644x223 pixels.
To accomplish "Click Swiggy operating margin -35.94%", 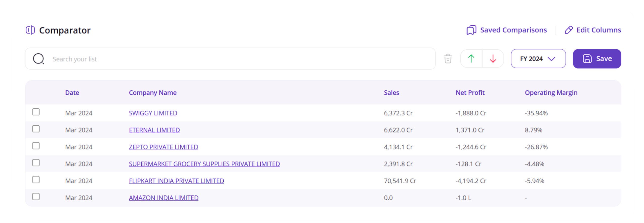I will pyautogui.click(x=536, y=113).
